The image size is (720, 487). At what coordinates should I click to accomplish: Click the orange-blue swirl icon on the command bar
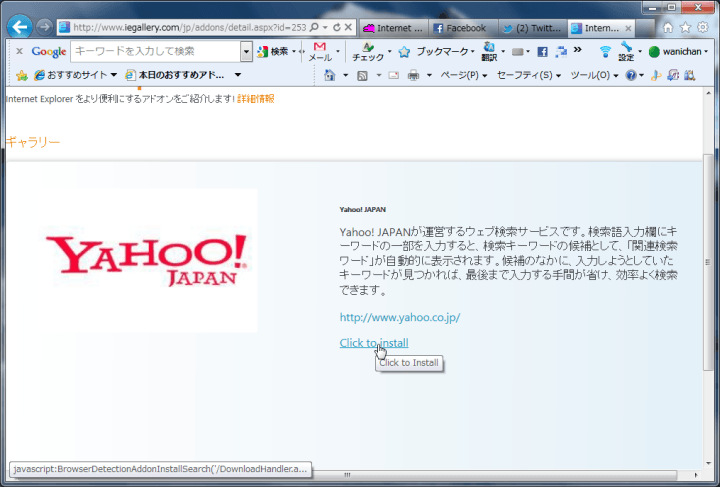coord(656,75)
